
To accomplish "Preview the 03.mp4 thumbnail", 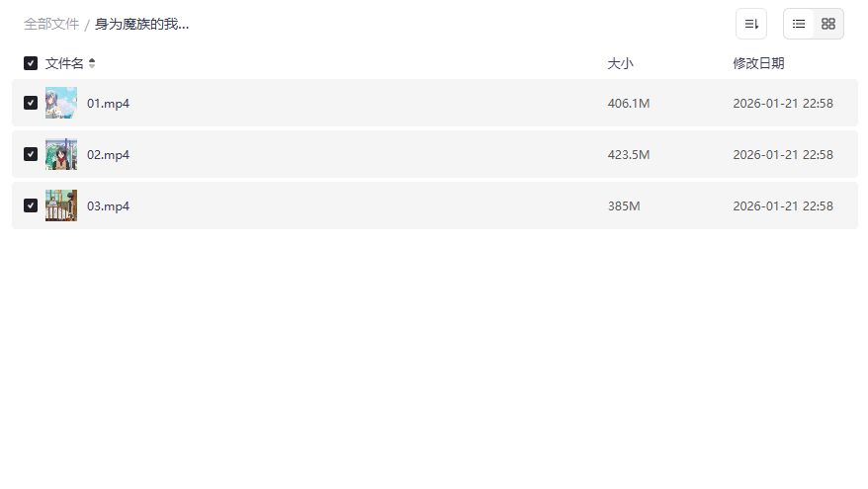I will [61, 205].
